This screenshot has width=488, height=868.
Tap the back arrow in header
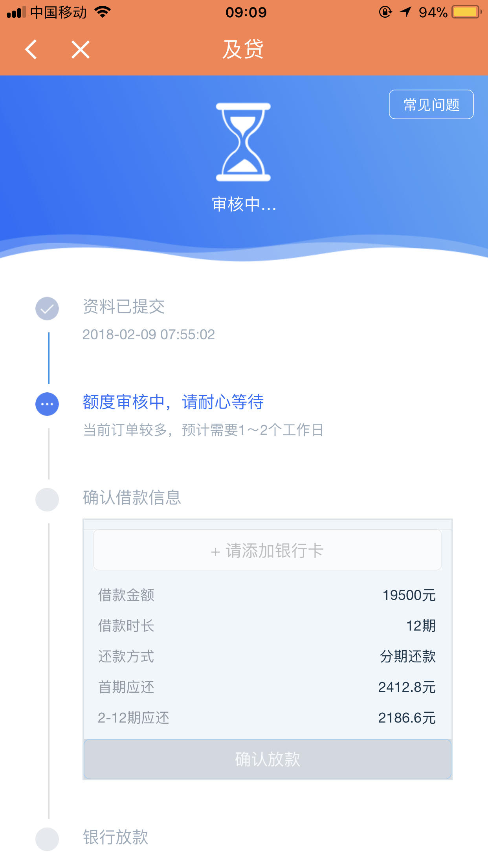pos(31,50)
